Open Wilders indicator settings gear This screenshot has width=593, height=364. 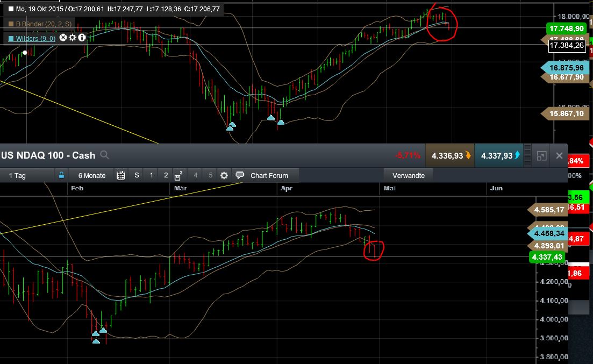[x=73, y=37]
